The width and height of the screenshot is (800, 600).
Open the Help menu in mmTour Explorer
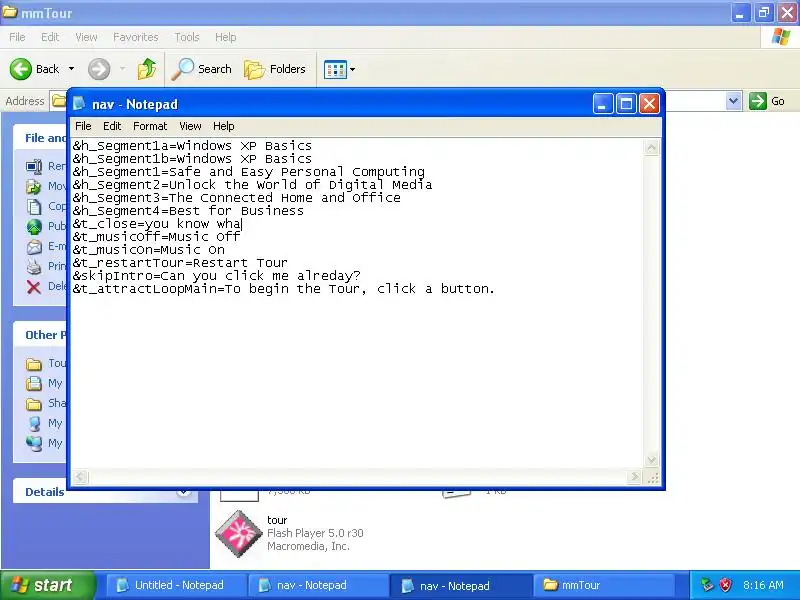226,37
